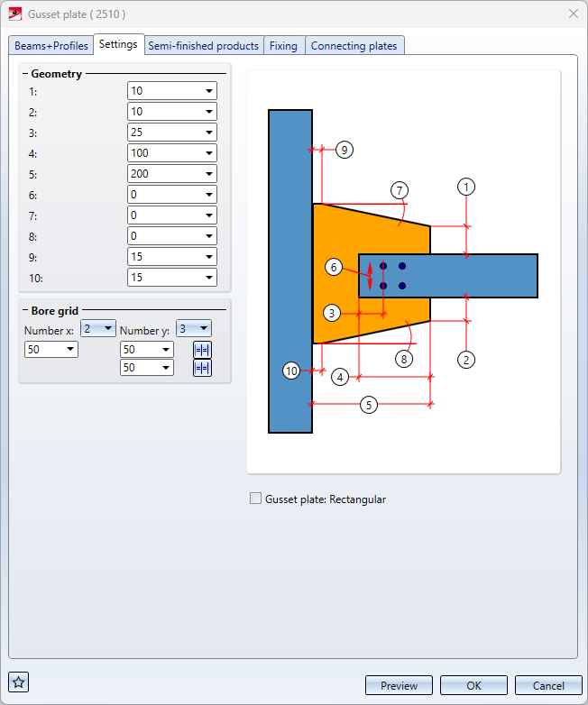Screen dimensions: 588x705
Task: Click the Preview button
Action: click(399, 685)
